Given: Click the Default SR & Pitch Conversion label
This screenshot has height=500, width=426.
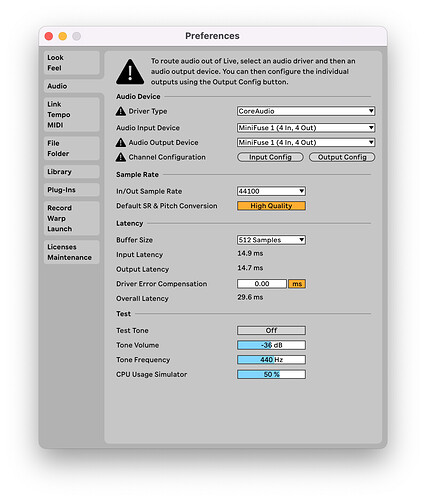Looking at the screenshot, I should (x=167, y=206).
